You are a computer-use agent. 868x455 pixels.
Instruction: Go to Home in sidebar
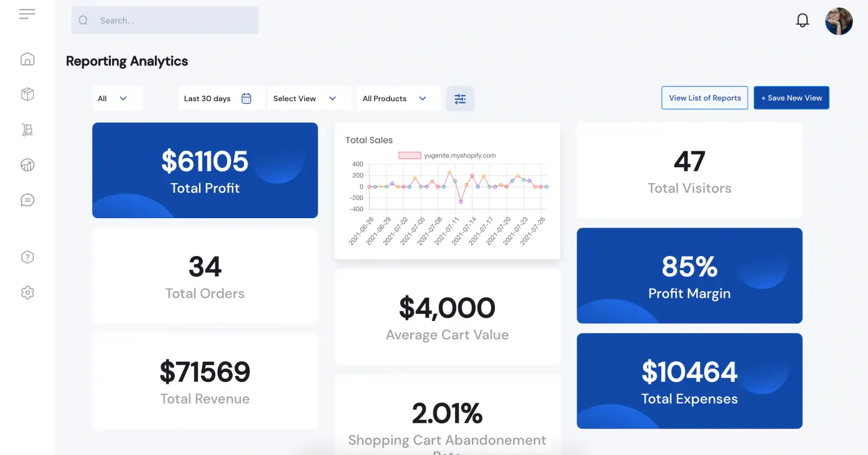tap(27, 59)
